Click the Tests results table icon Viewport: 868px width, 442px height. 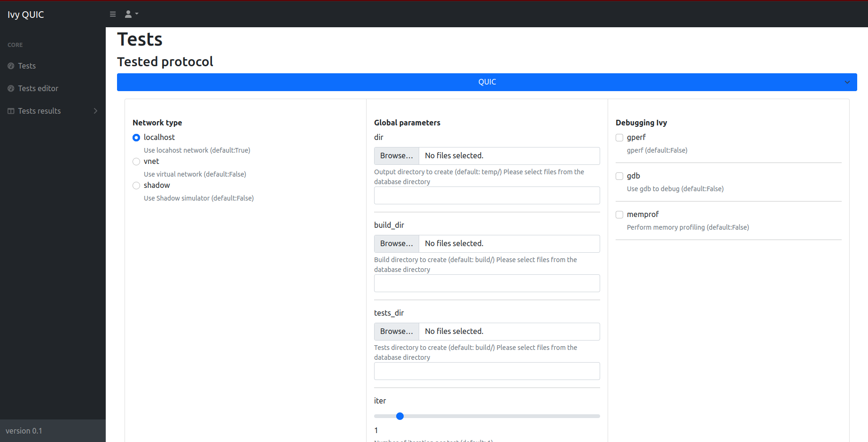(x=11, y=111)
